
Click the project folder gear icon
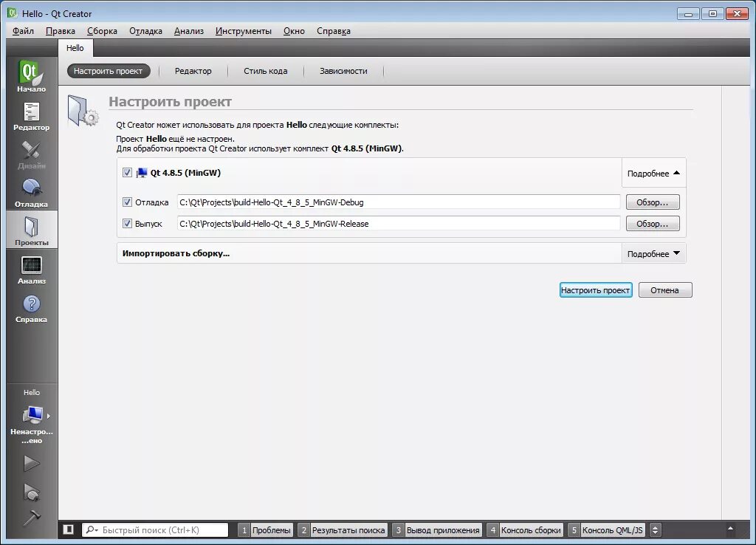[x=83, y=111]
